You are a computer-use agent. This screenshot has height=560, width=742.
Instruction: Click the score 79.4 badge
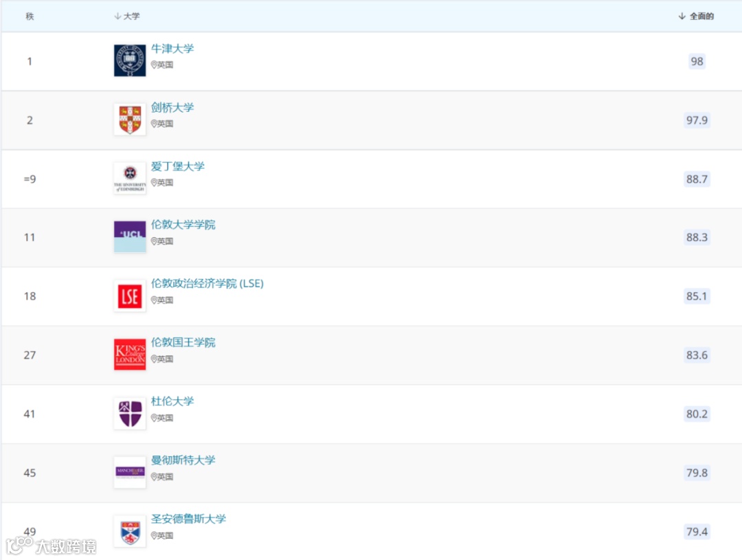tap(697, 532)
